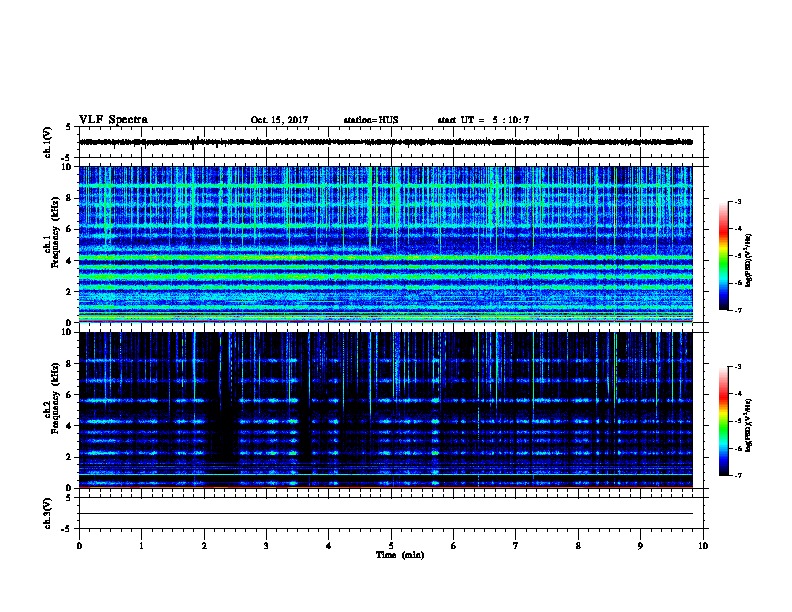Click the "station=HUS" label
This screenshot has height=612, width=792.
click(371, 120)
